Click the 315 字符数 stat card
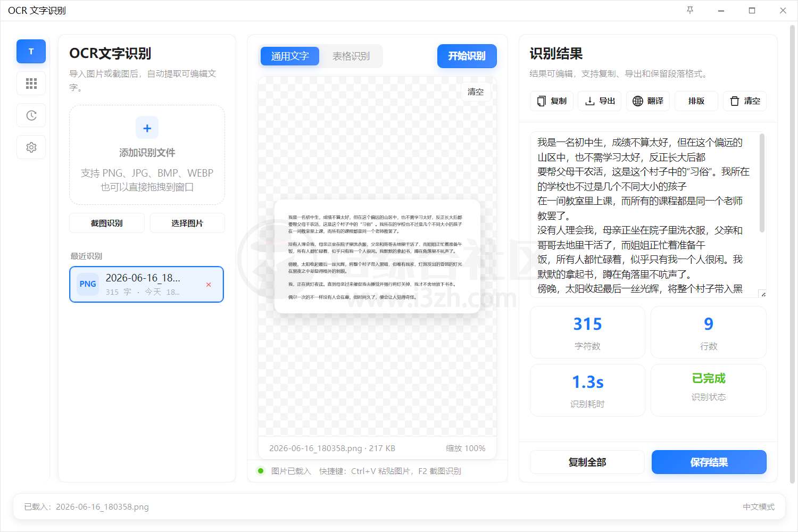Screen dimensions: 798x532 pos(587,332)
